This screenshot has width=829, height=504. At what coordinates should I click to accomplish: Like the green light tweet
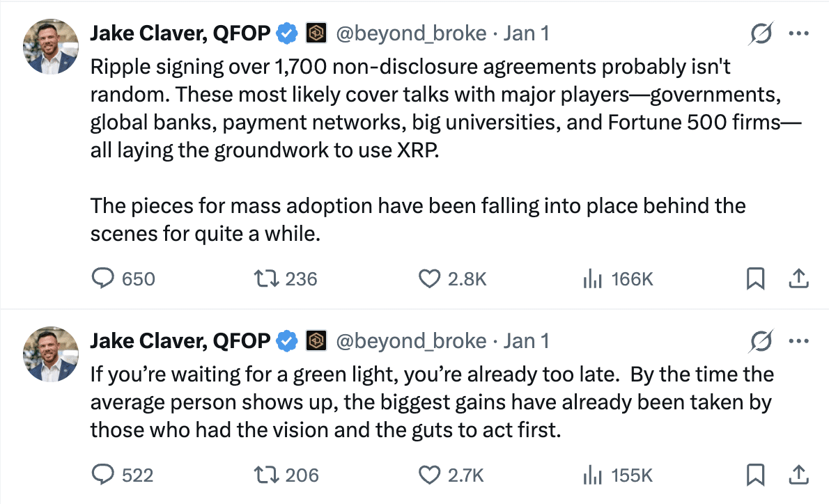[429, 475]
